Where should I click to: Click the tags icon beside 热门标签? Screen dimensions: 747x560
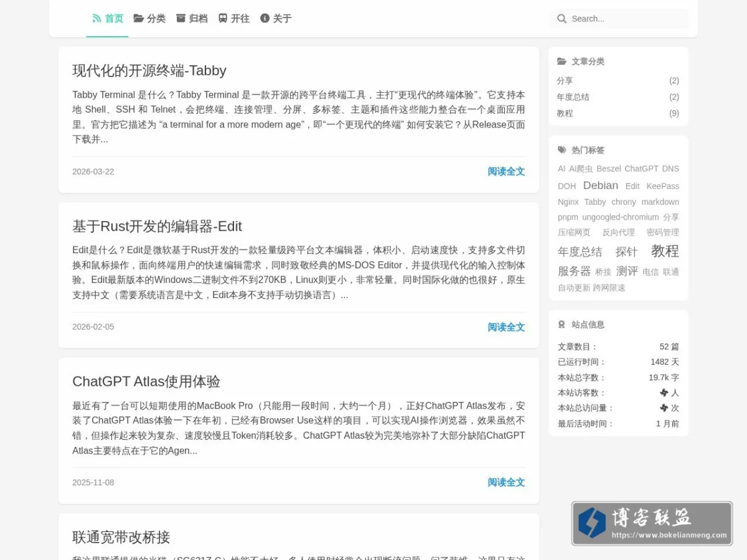click(562, 150)
